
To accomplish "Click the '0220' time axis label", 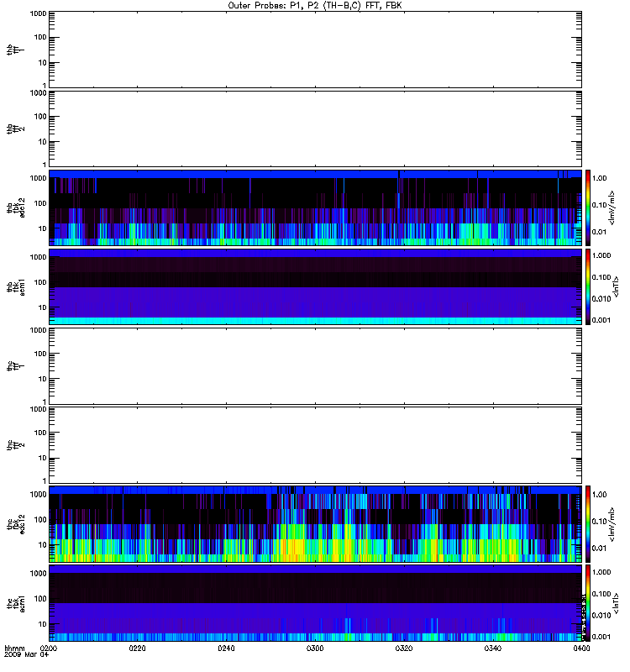I will 137,648.
